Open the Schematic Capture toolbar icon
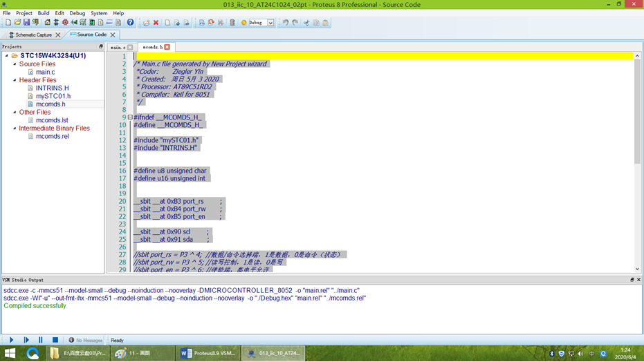The width and height of the screenshot is (644, 362). click(56, 23)
